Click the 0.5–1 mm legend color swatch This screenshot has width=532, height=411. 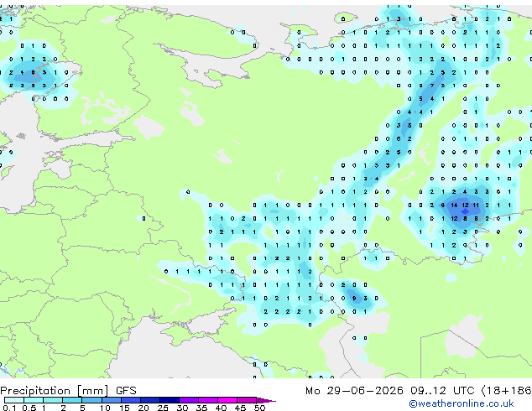34,400
